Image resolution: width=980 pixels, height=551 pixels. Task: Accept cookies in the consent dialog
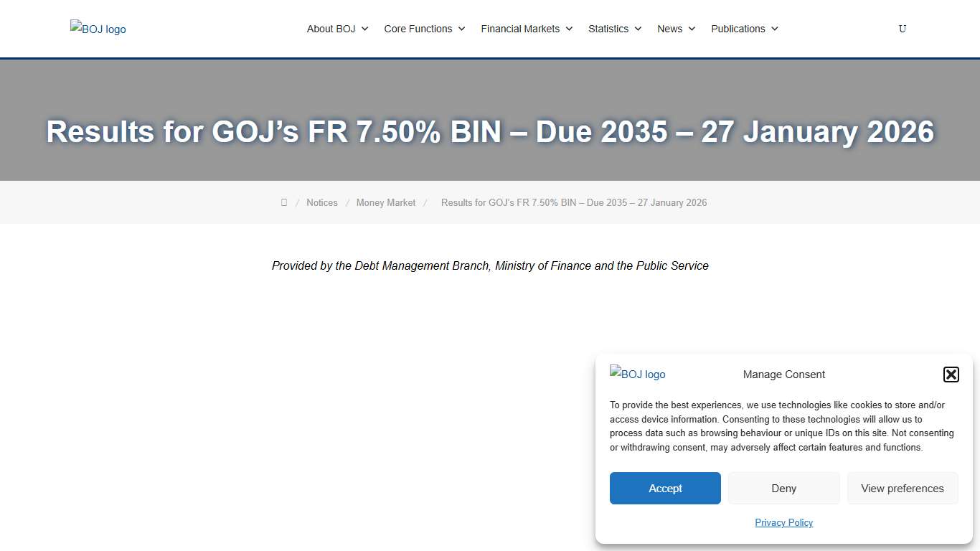coord(665,488)
